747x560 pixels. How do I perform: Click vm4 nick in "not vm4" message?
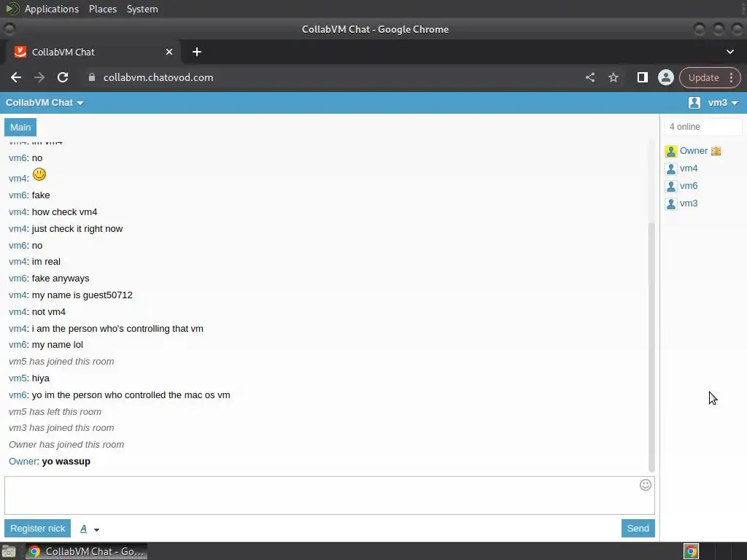tap(18, 312)
